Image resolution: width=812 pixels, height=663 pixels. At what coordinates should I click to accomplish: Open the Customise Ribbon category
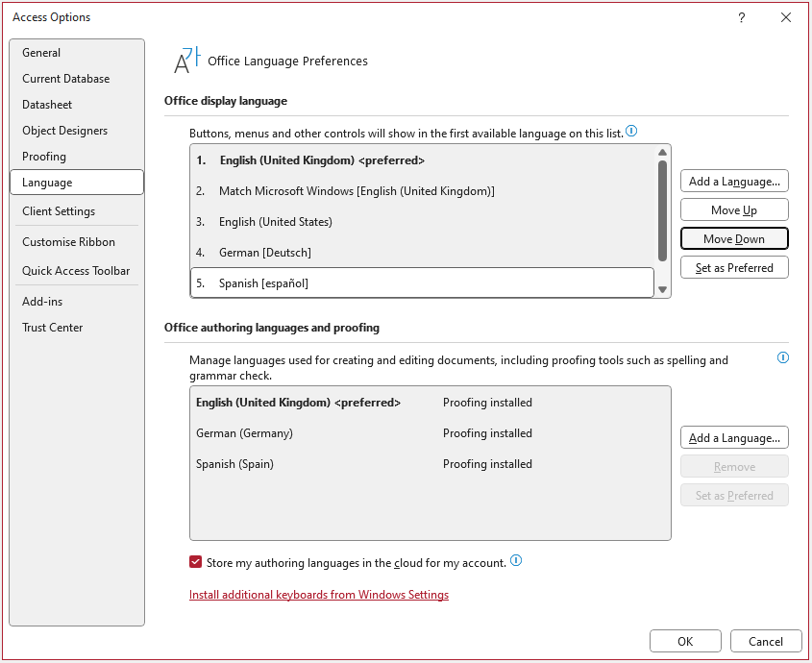pyautogui.click(x=68, y=242)
